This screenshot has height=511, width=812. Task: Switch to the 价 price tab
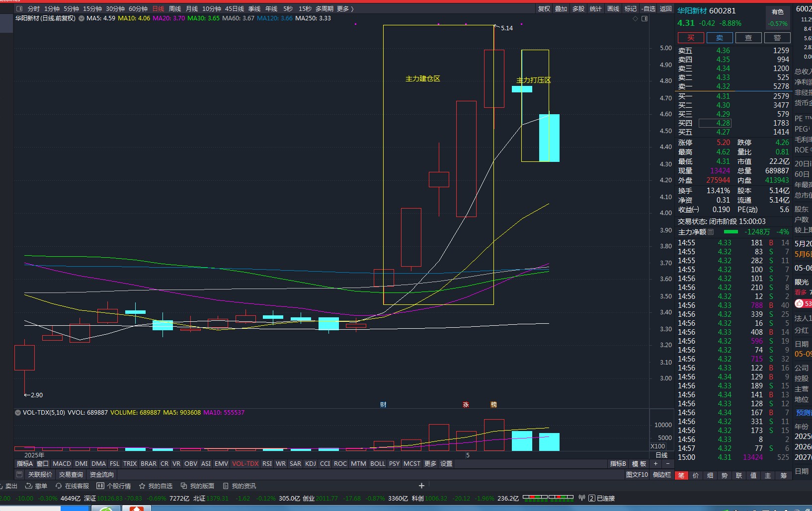click(x=696, y=476)
